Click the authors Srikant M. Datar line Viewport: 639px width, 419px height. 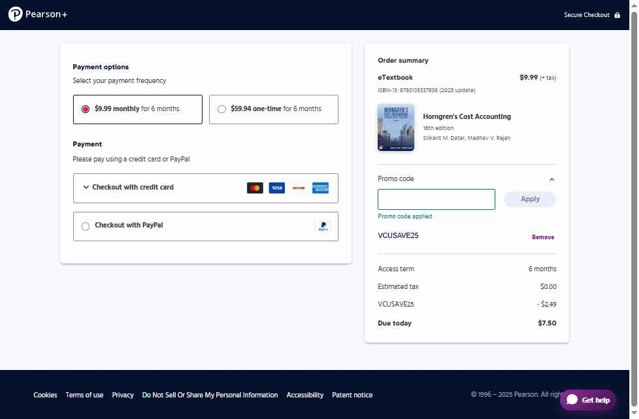(x=467, y=138)
